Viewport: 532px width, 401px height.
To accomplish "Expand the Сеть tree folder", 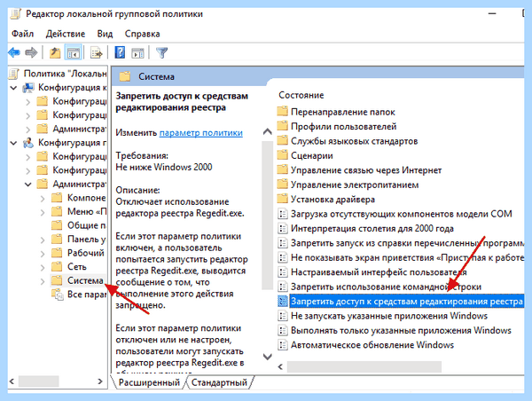I will tap(43, 267).
